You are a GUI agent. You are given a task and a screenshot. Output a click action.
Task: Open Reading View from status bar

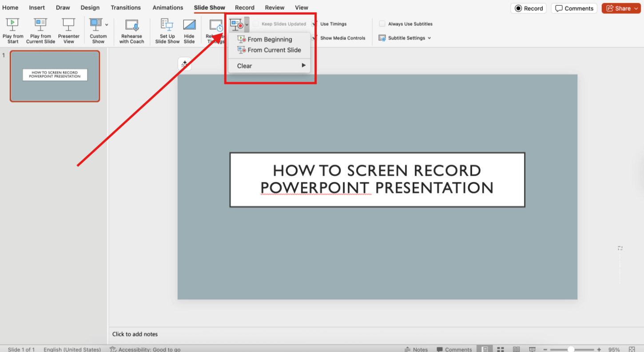click(x=517, y=349)
